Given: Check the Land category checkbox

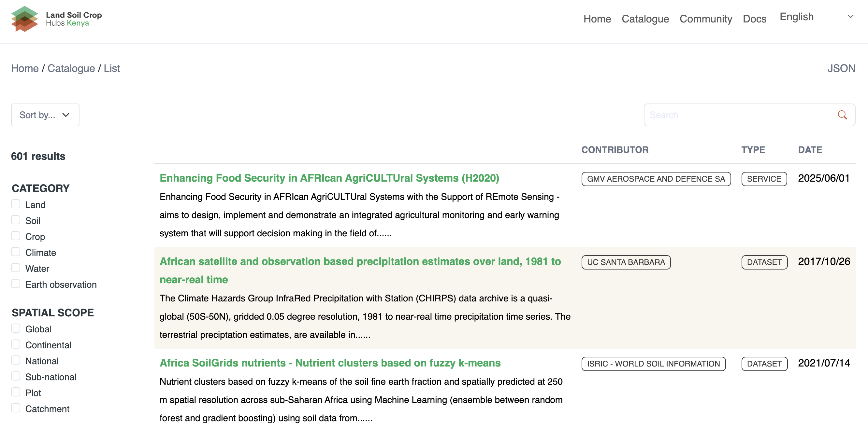Looking at the screenshot, I should point(16,204).
